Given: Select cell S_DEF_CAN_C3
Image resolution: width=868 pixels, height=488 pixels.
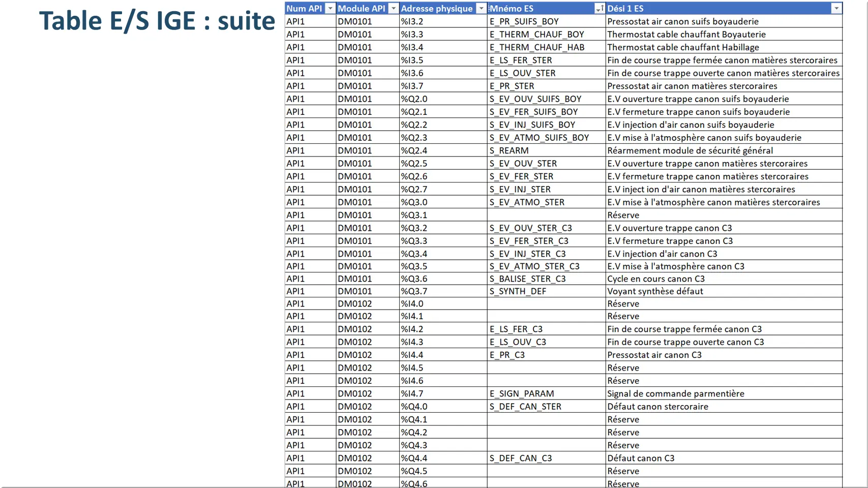Looking at the screenshot, I should coord(546,458).
